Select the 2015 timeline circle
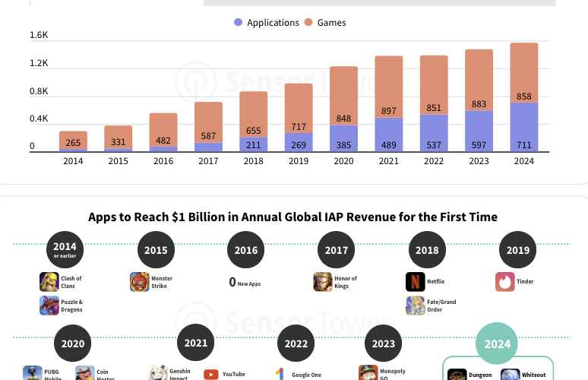Screen dimensions: 588x380 (156, 250)
